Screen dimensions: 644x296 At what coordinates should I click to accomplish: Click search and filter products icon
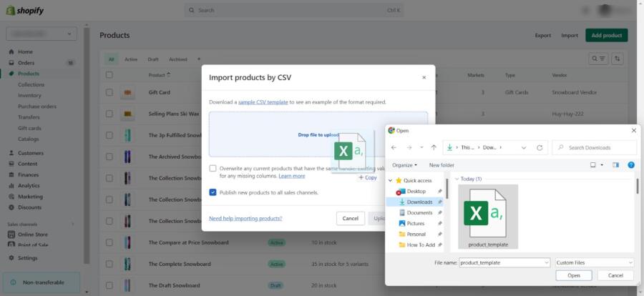[x=598, y=59]
